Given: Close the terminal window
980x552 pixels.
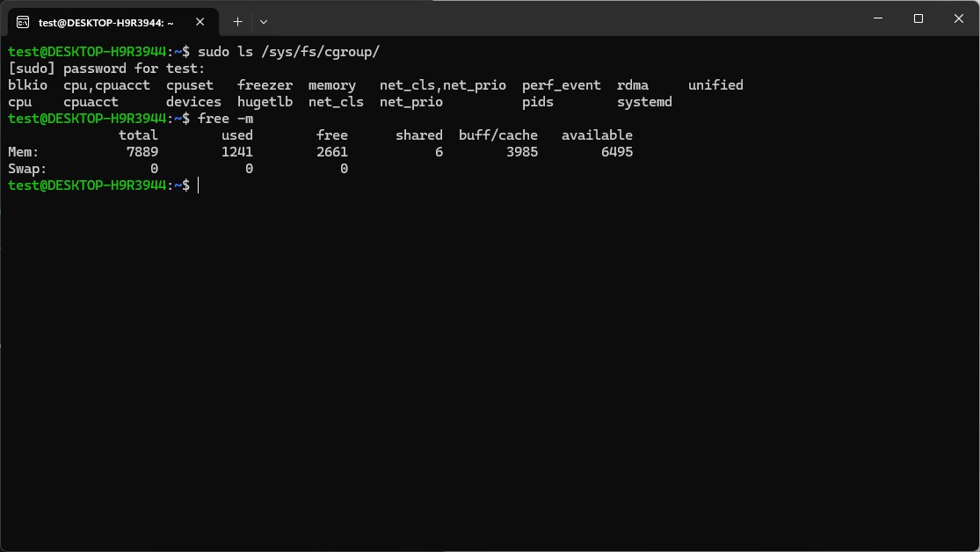Looking at the screenshot, I should [959, 18].
